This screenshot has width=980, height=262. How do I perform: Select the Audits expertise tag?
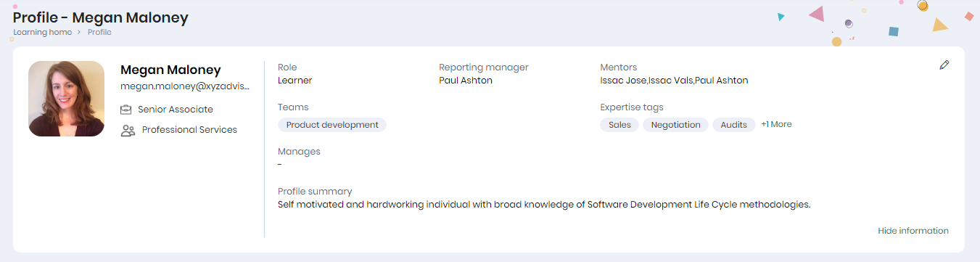point(733,125)
